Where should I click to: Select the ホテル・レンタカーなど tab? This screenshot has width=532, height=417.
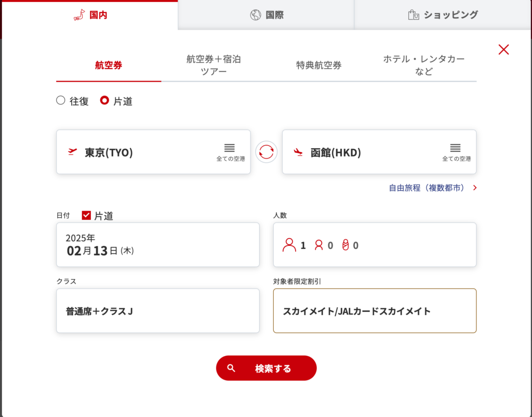[424, 65]
